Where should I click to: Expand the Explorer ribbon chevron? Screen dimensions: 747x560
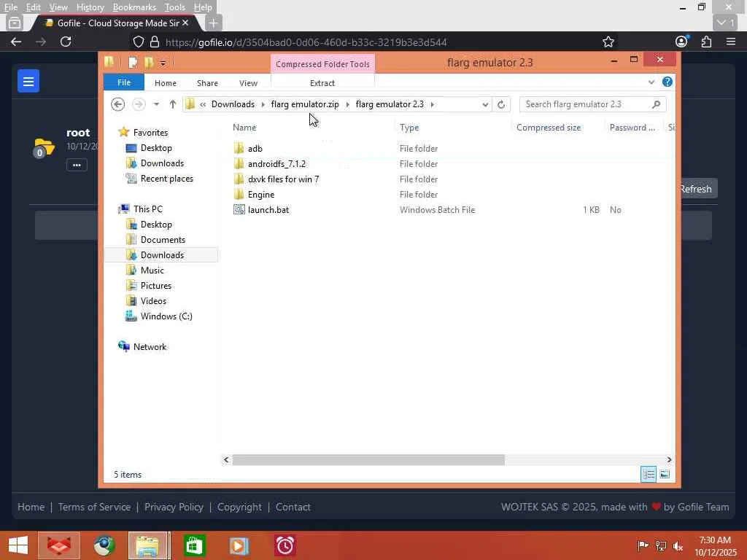651,82
